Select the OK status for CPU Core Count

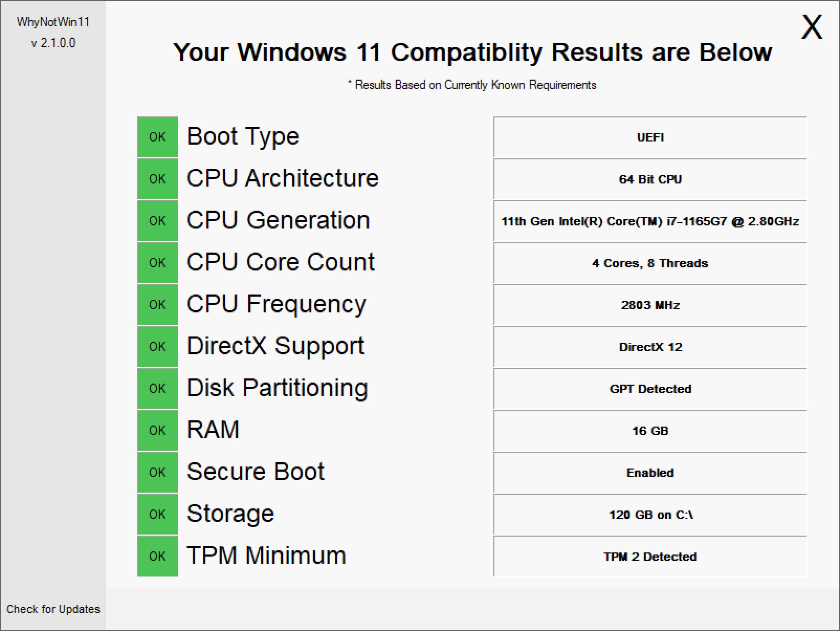pyautogui.click(x=157, y=263)
